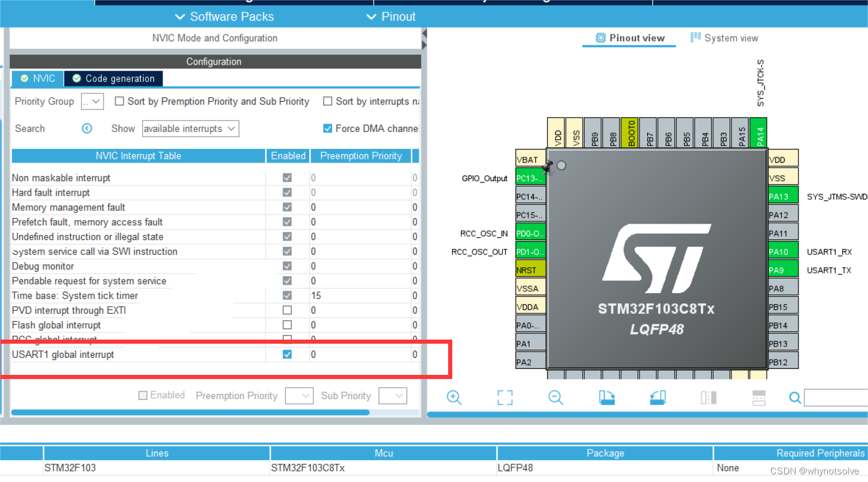Screen dimensions: 868x482
Task: Open the bottom Preemption Priority dropdown
Action: pos(299,395)
